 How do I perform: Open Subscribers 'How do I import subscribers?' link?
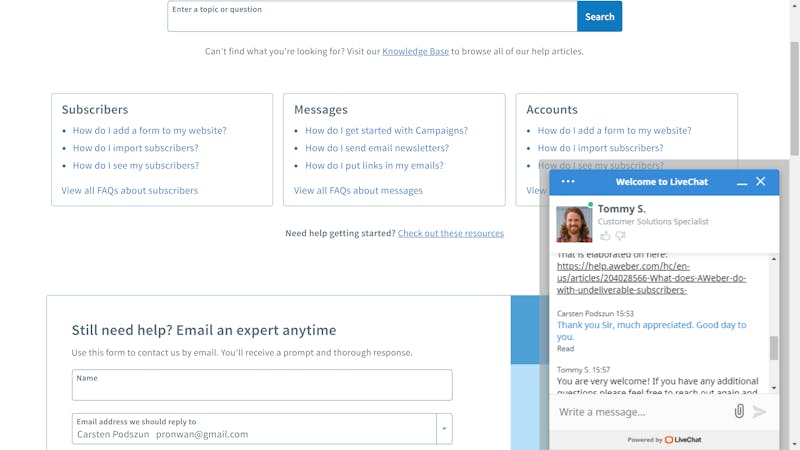tap(135, 147)
